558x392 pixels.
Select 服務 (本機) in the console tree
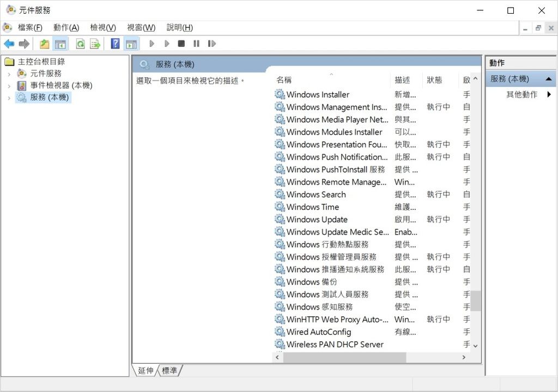50,97
